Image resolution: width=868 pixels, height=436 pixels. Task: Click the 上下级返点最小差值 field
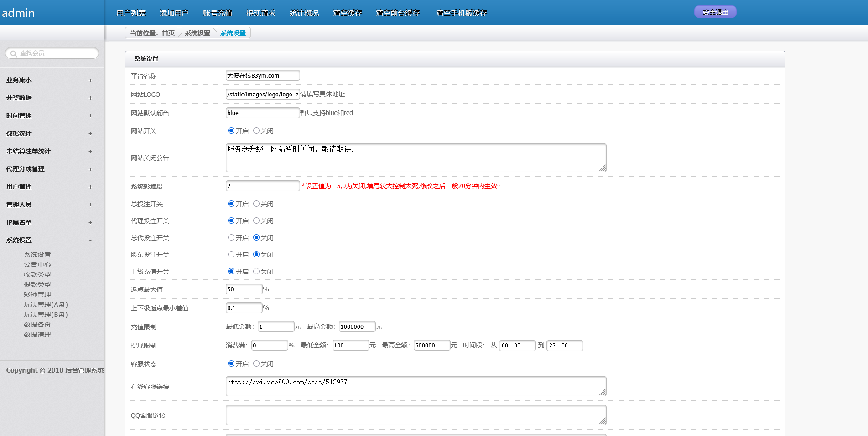(244, 308)
